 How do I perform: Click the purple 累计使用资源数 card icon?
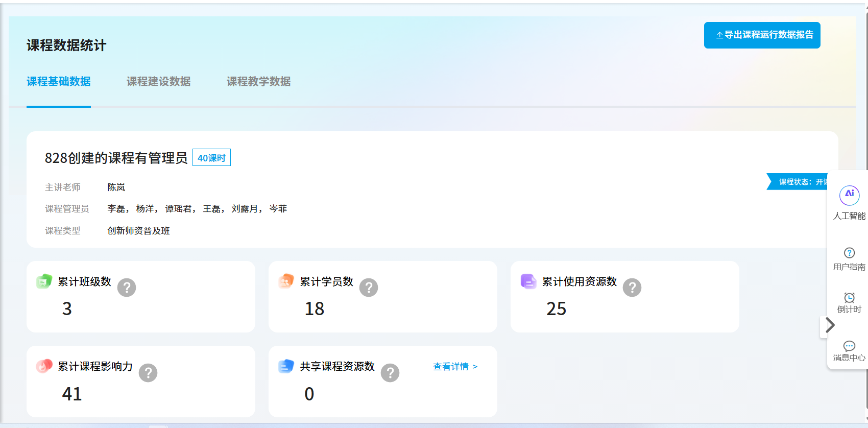528,281
